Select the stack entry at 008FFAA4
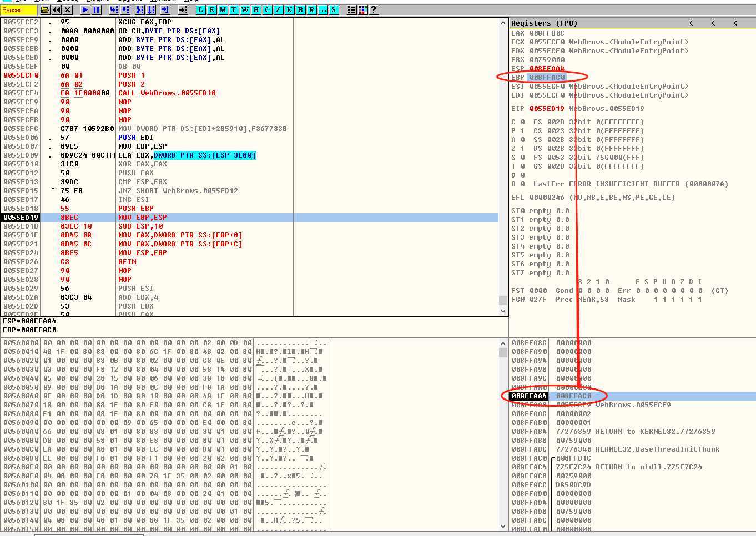The height and width of the screenshot is (536, 756). click(x=632, y=396)
